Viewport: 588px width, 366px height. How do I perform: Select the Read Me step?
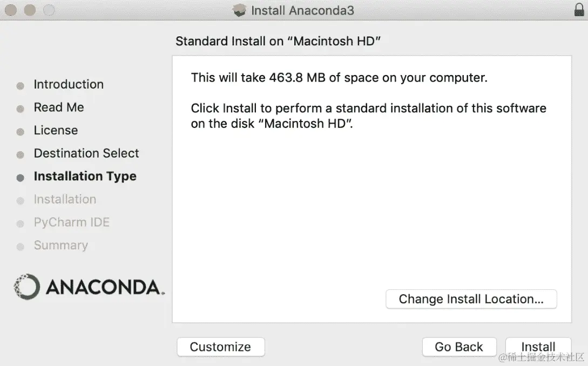(59, 107)
